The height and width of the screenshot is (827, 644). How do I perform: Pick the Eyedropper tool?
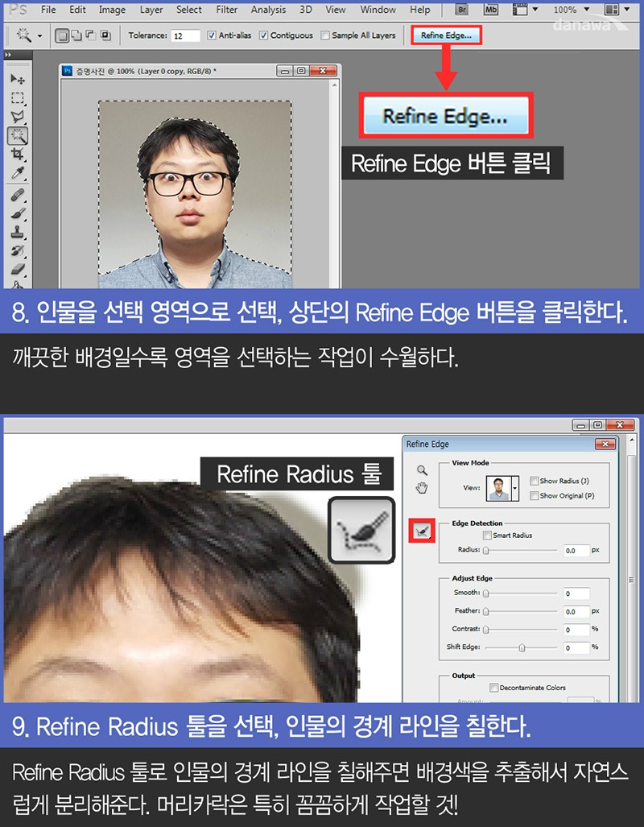click(x=18, y=172)
